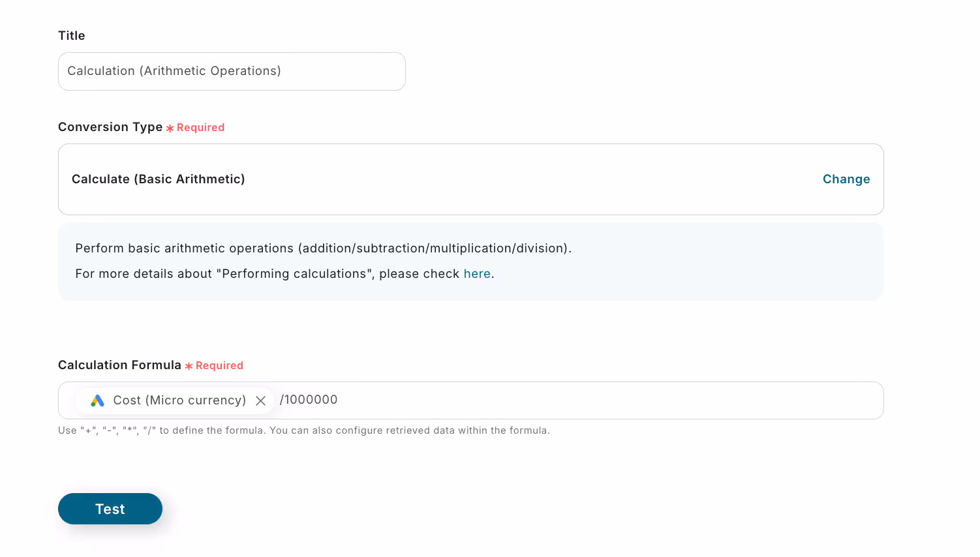Select the Cost (Micro currency) chip

174,400
